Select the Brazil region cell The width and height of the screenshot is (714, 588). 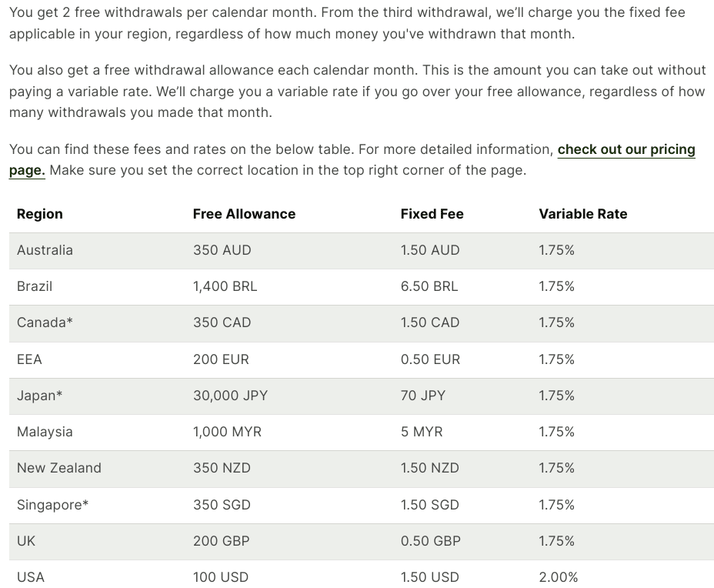click(35, 286)
